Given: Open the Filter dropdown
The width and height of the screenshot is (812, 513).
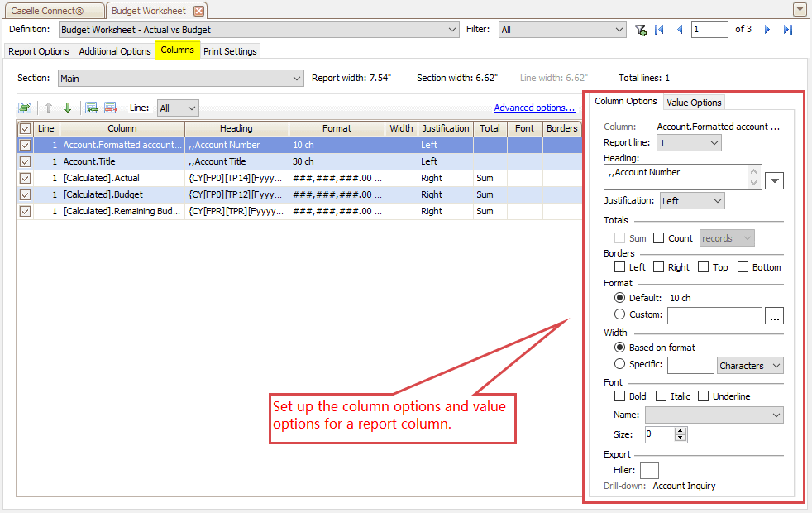Looking at the screenshot, I should [562, 30].
